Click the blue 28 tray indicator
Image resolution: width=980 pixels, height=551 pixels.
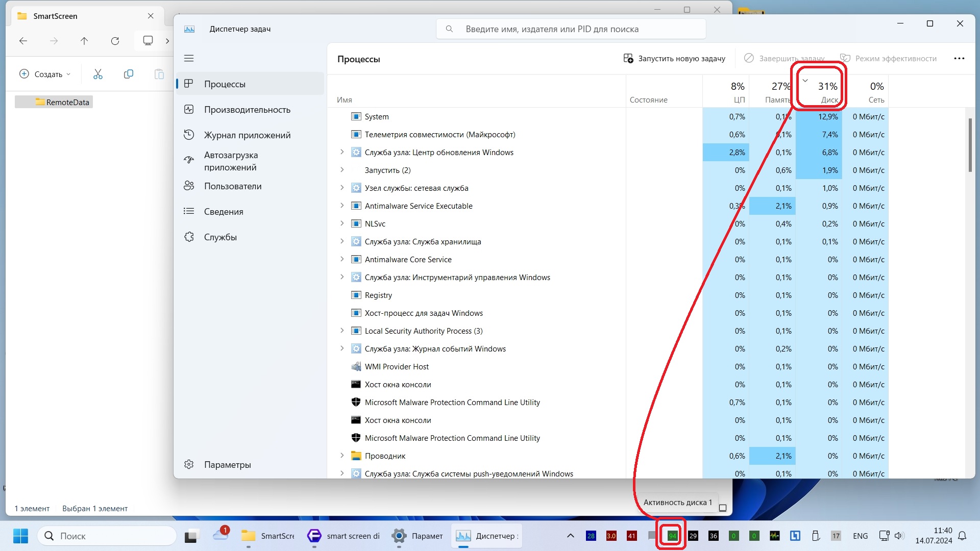coord(591,536)
